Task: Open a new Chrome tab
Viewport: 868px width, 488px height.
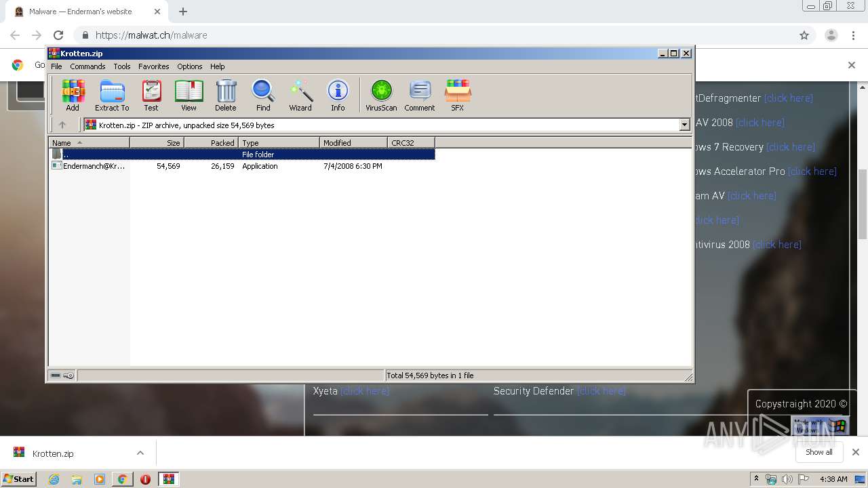Action: click(183, 12)
